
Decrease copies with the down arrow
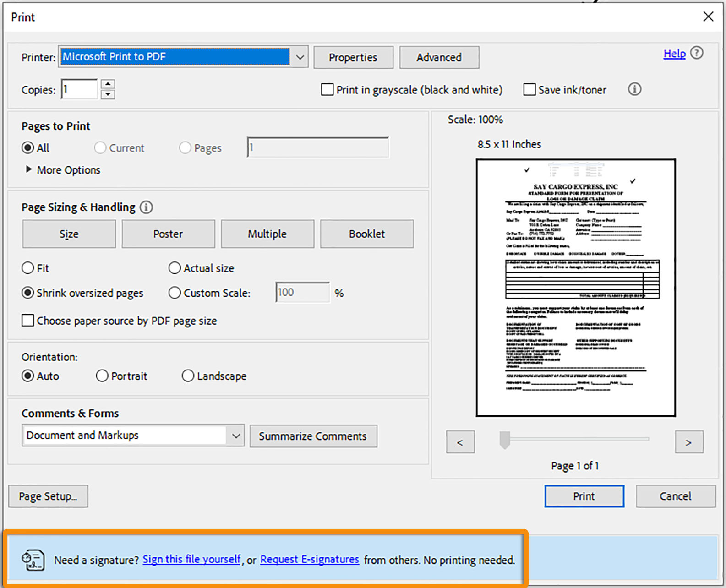(108, 94)
